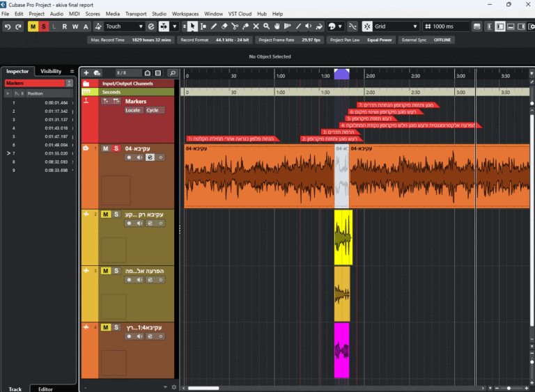Open the ruler format dropdown arrow
The image size is (535, 392).
pos(532,73)
